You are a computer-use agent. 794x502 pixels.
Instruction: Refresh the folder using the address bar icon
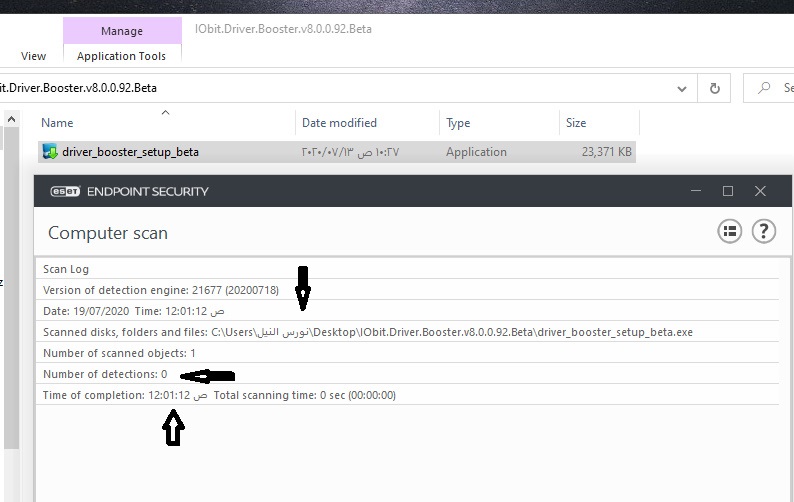(714, 88)
